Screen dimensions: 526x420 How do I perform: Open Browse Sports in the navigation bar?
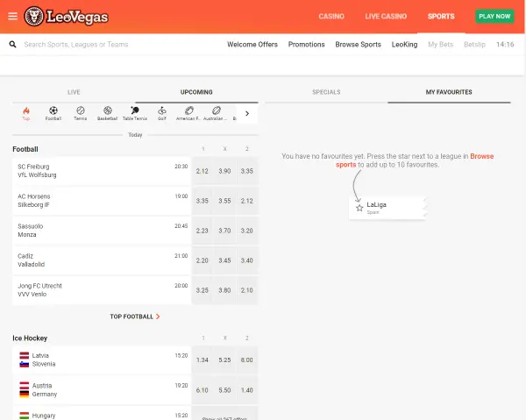pos(358,45)
